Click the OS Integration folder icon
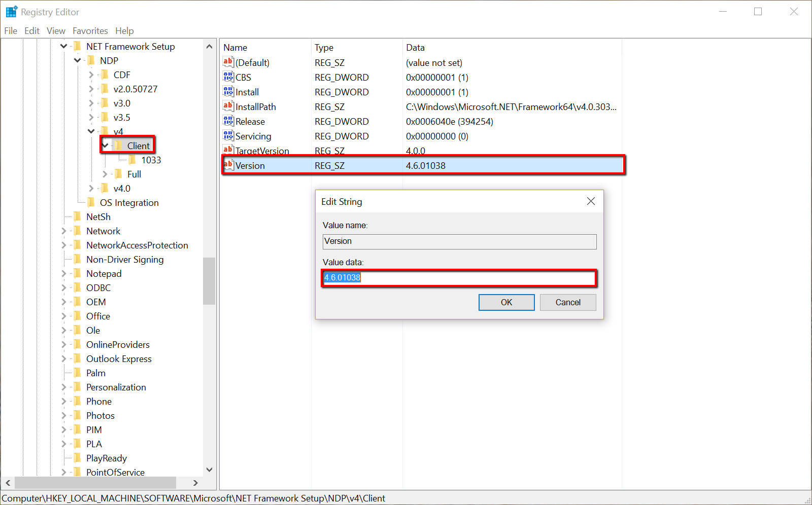812x505 pixels. (91, 203)
